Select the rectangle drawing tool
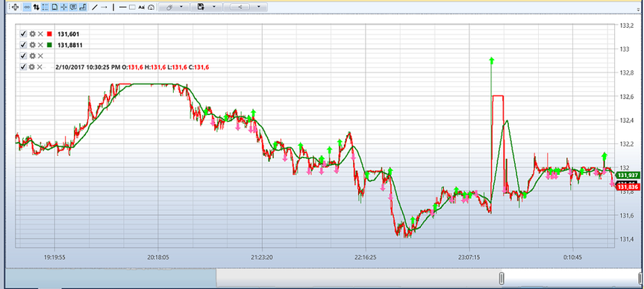This screenshot has height=289, width=644. pos(132,7)
